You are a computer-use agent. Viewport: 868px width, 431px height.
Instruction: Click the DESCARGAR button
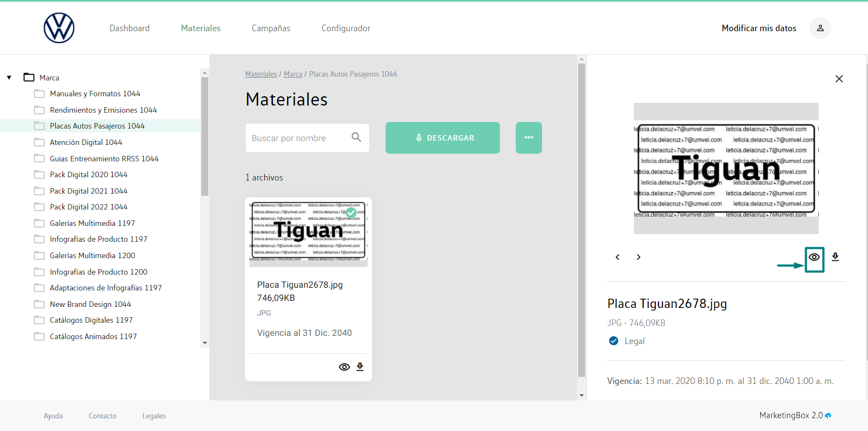pos(442,138)
